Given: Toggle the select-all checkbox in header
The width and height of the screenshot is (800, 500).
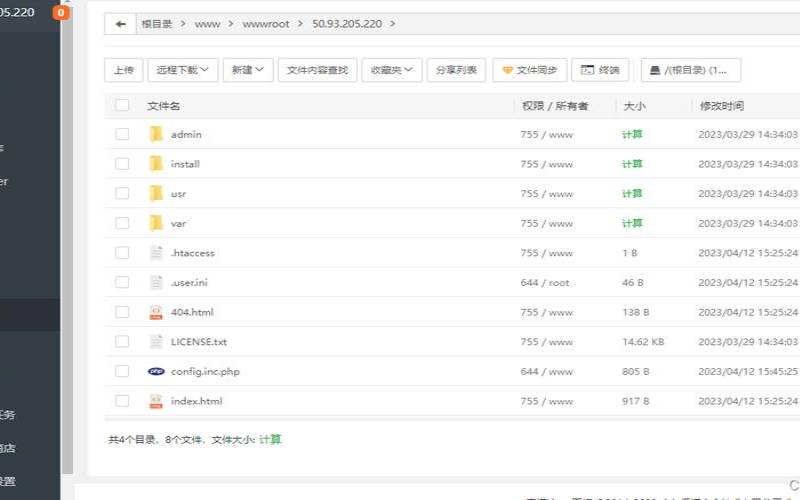Looking at the screenshot, I should (x=122, y=105).
